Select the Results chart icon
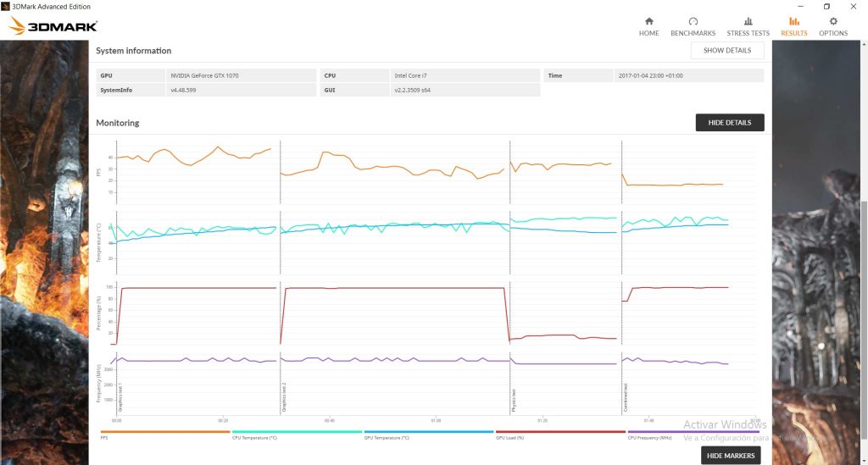Image resolution: width=868 pixels, height=465 pixels. click(793, 21)
